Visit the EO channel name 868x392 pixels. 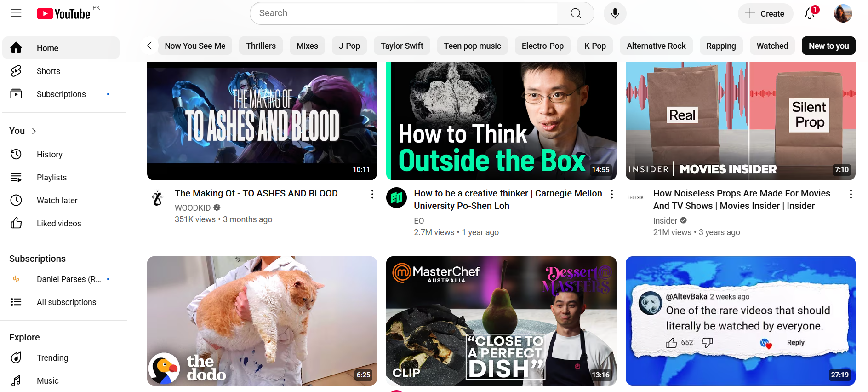coord(419,221)
